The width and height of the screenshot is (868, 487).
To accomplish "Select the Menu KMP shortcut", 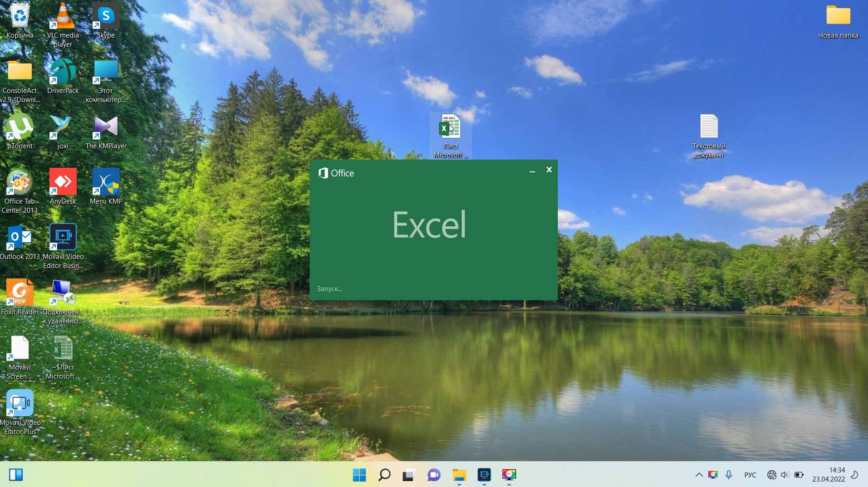I will (x=106, y=187).
